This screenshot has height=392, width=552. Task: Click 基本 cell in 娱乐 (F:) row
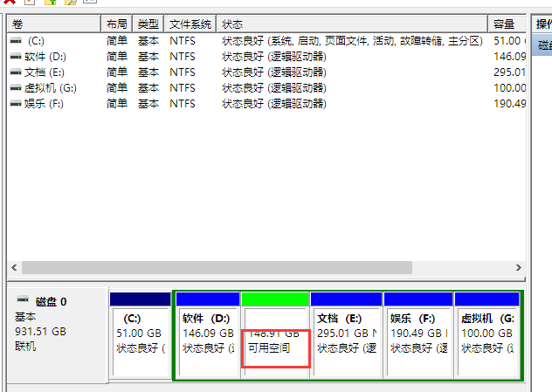[148, 103]
